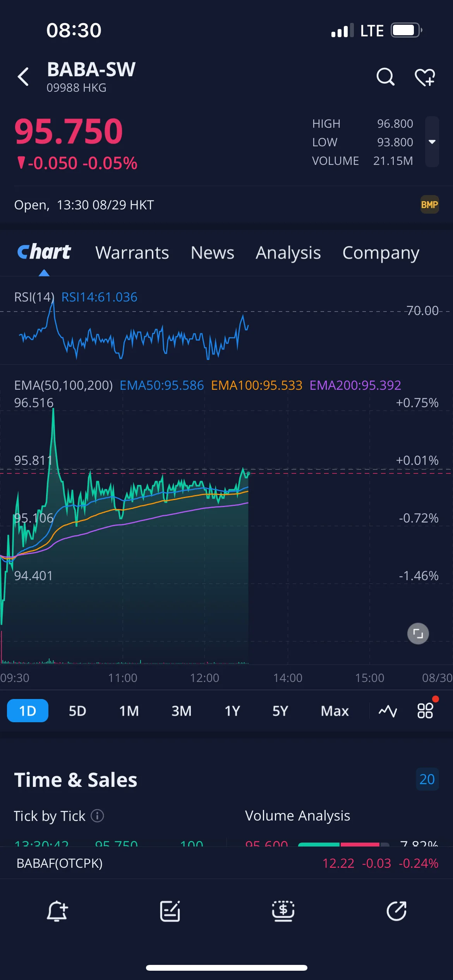Open the Warrants tab
Screen dimensions: 453x980
click(132, 253)
